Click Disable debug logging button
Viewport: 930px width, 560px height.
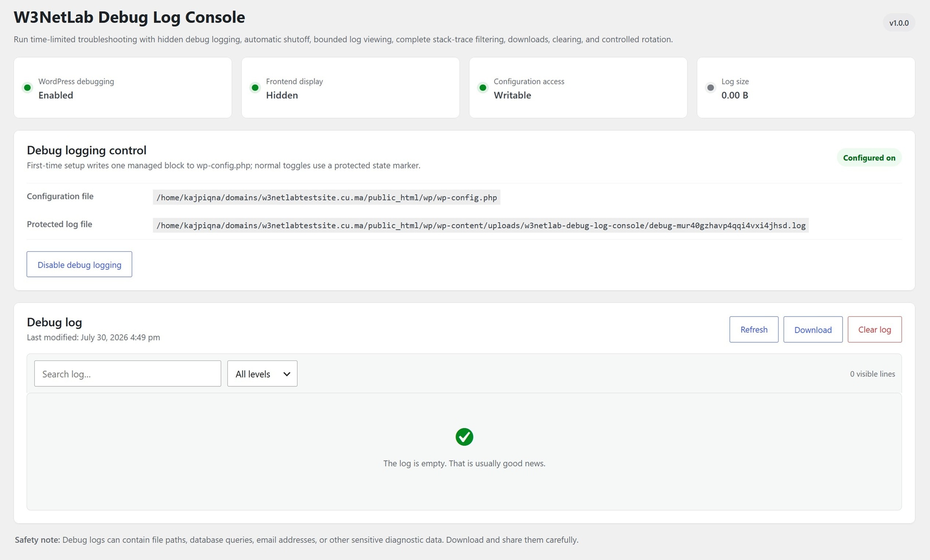click(79, 264)
